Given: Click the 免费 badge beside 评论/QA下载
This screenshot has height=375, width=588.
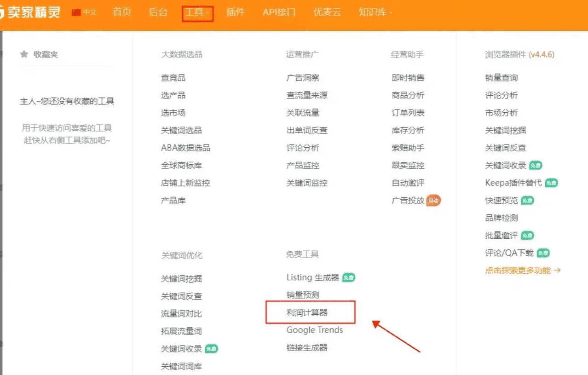Looking at the screenshot, I should click(543, 253).
